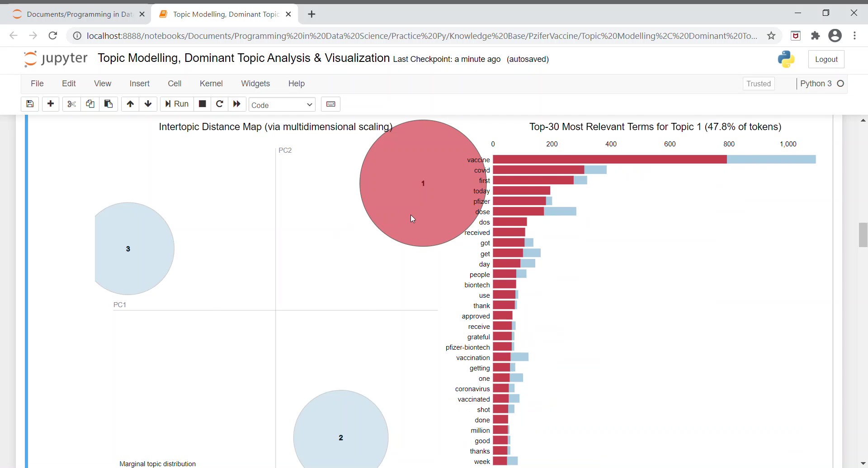Save the notebook via save icon
Viewport: 868px width, 468px height.
point(30,104)
